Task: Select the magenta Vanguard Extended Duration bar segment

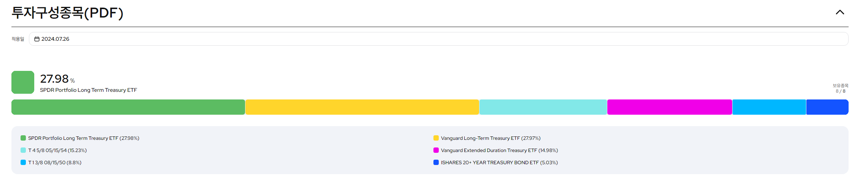Action: tap(670, 107)
